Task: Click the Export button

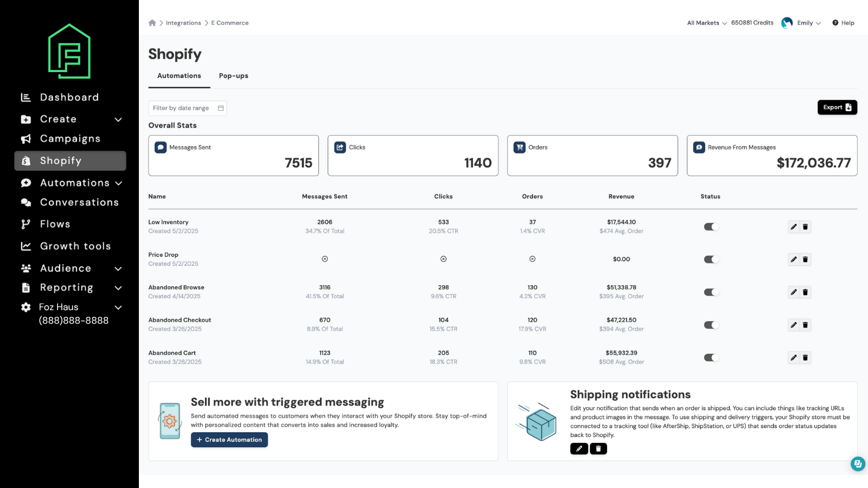Action: click(837, 107)
